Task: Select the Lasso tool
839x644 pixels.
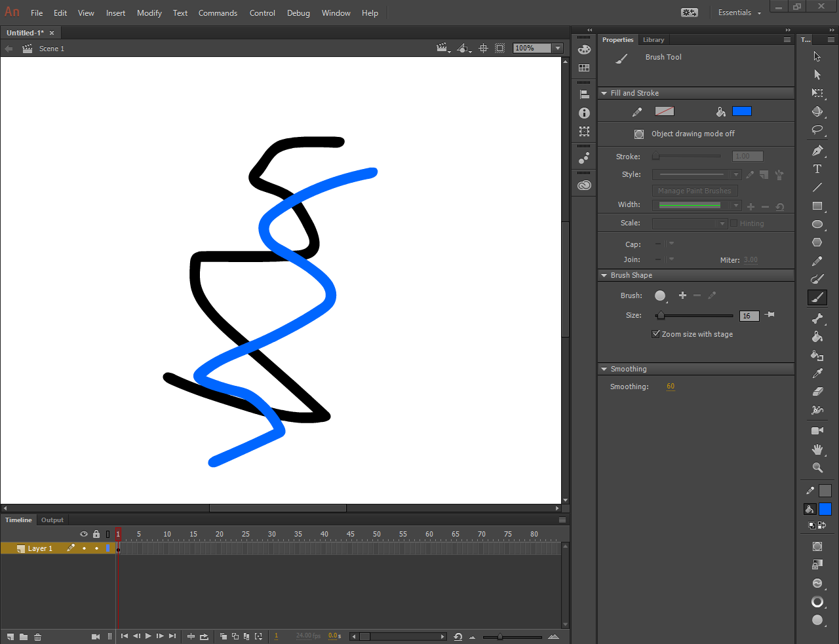Action: (x=817, y=130)
